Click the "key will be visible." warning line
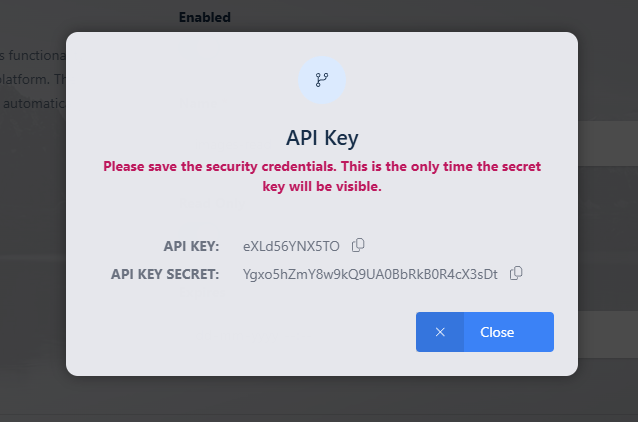 click(322, 186)
